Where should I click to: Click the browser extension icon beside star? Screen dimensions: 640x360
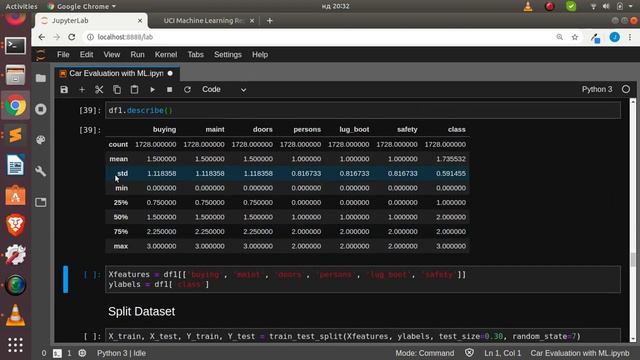[x=596, y=38]
